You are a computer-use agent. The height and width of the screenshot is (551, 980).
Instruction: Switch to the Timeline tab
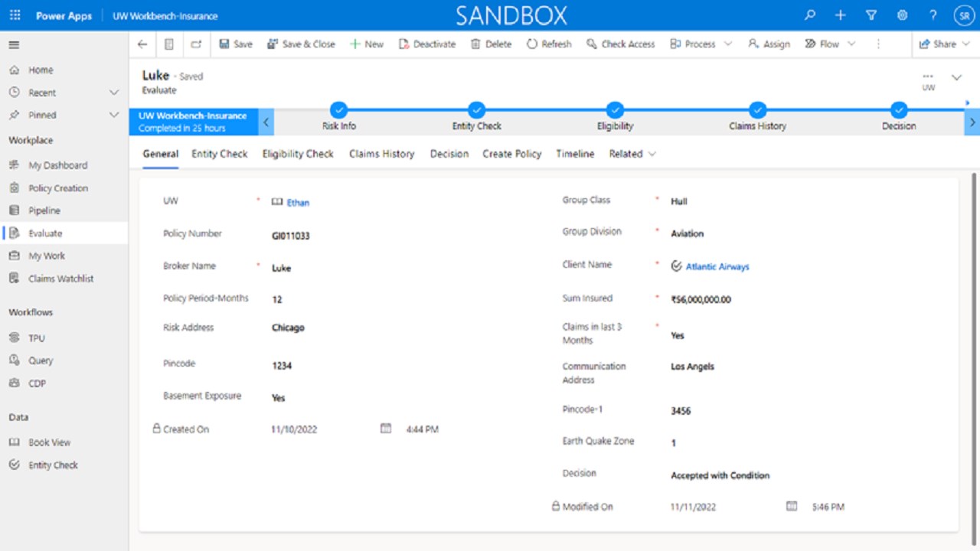(575, 154)
